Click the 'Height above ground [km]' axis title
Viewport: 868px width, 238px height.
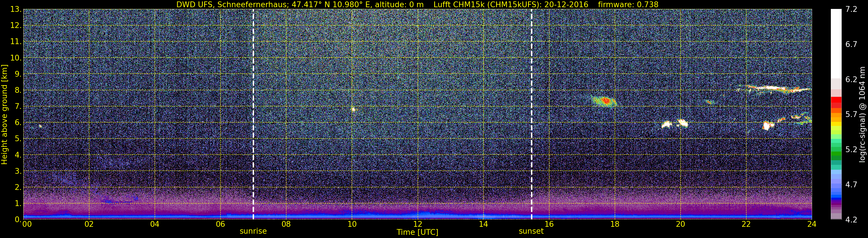point(4,114)
